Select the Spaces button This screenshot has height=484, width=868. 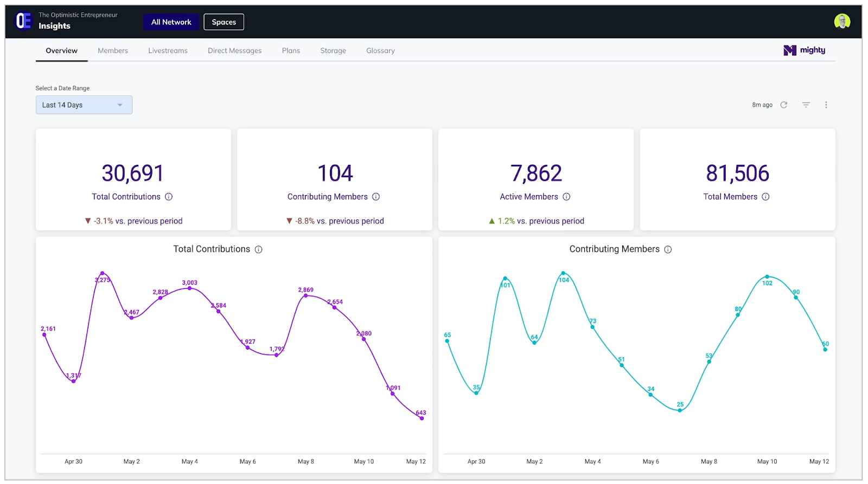click(224, 22)
